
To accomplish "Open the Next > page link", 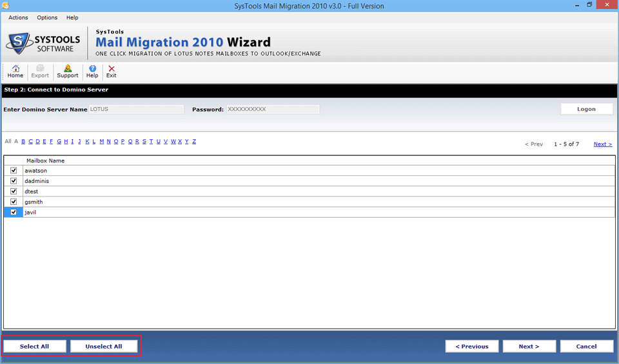I will tap(603, 144).
